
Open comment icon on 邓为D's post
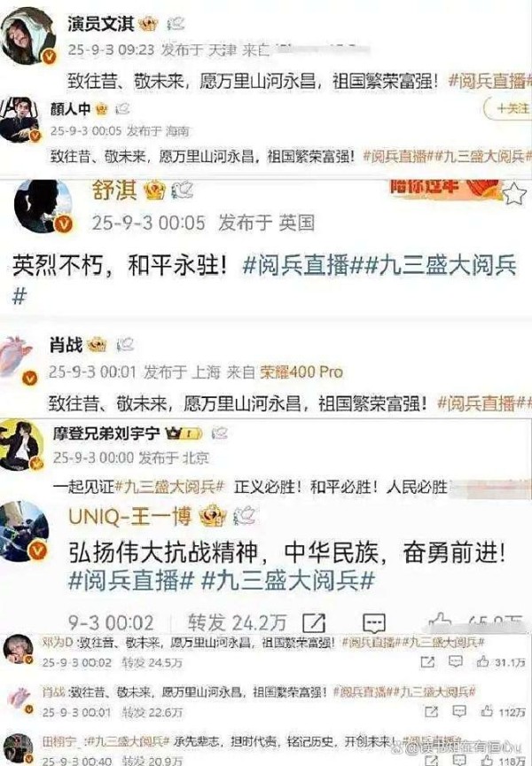pyautogui.click(x=455, y=662)
